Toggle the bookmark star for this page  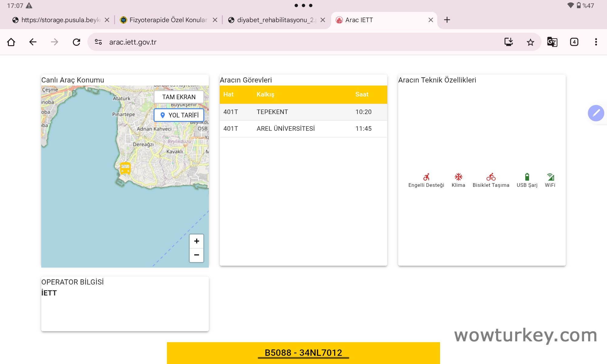[x=530, y=42]
